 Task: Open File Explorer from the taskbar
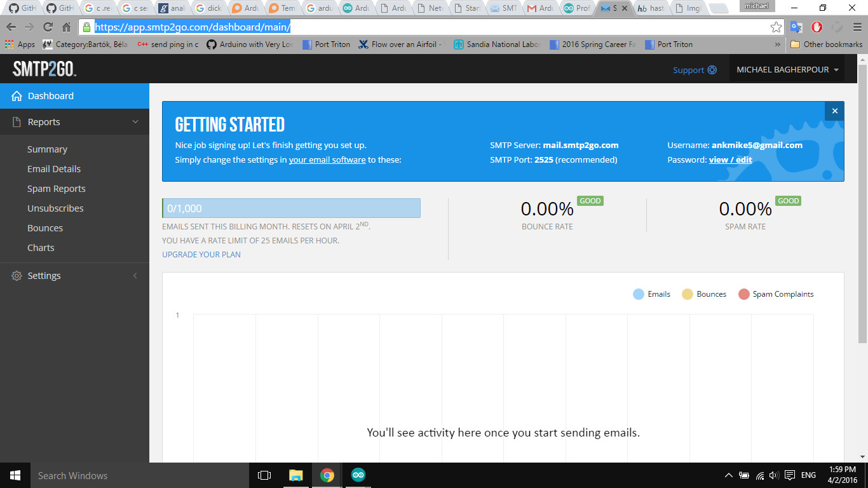[x=296, y=475]
